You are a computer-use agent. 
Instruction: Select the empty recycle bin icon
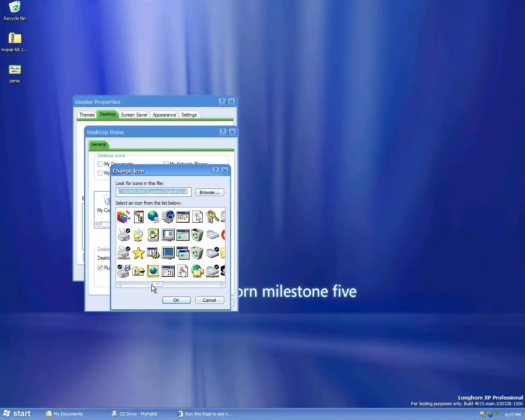(197, 235)
